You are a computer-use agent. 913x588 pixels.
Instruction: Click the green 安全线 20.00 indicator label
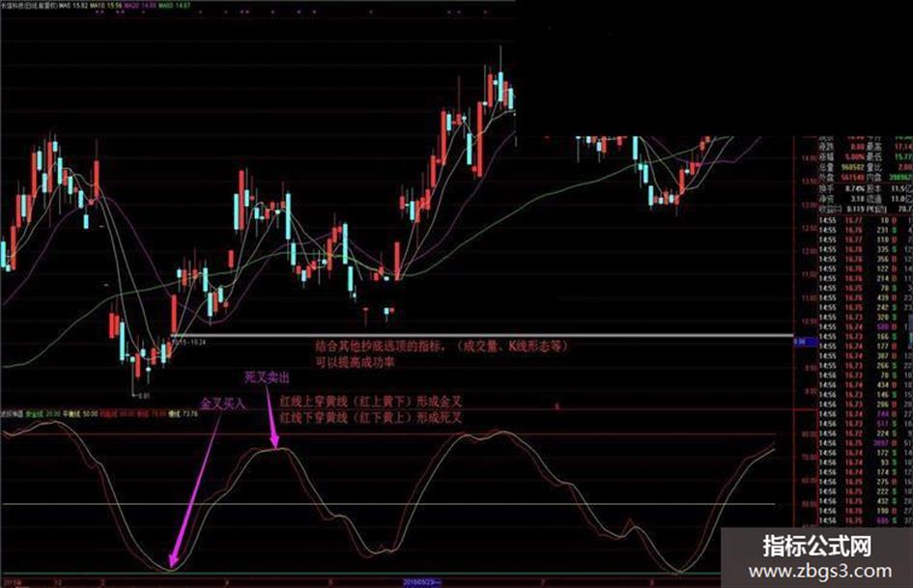point(43,414)
